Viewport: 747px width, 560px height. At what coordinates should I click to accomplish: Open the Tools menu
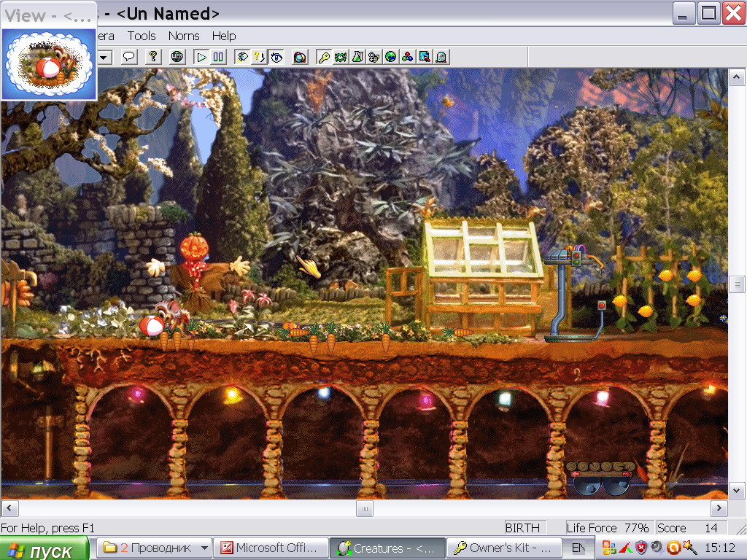[x=142, y=36]
